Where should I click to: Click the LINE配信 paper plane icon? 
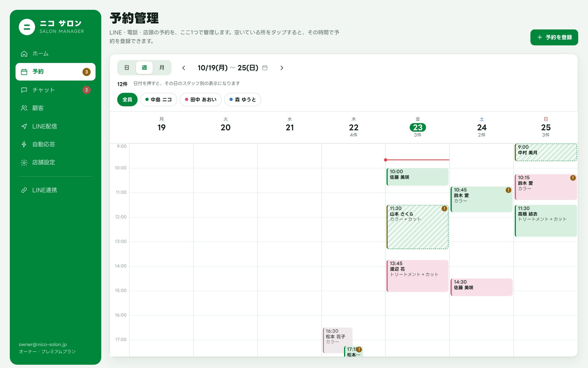24,126
